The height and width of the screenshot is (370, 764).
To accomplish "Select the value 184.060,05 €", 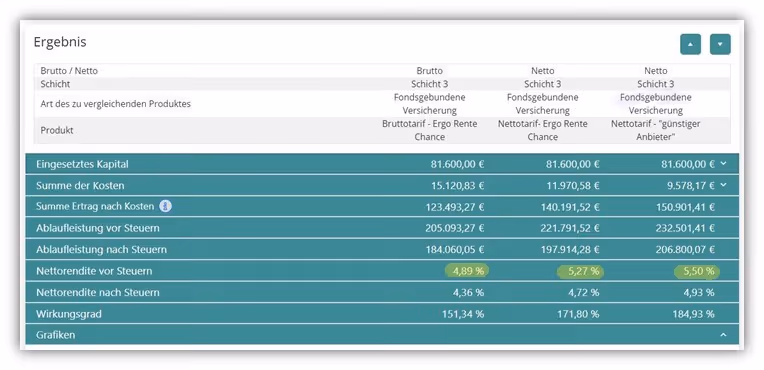I will point(455,250).
